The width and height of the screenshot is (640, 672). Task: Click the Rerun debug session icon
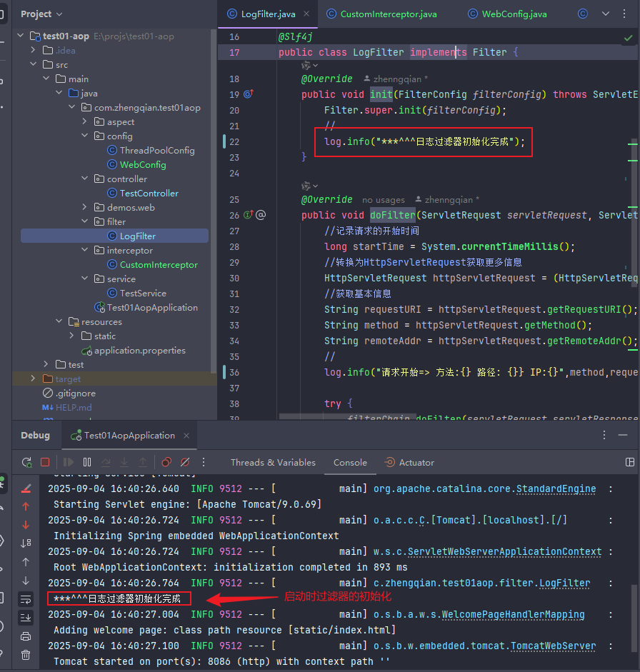(x=26, y=462)
